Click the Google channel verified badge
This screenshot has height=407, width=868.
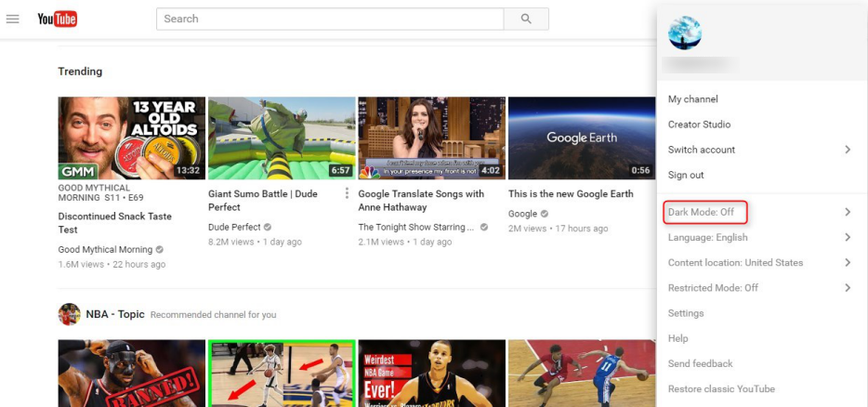[545, 214]
